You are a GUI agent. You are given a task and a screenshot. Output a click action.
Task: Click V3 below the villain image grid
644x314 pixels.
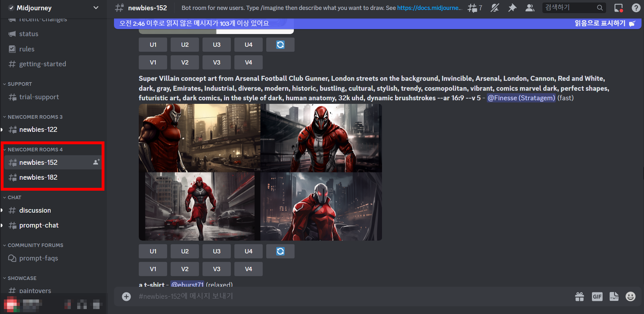point(217,269)
